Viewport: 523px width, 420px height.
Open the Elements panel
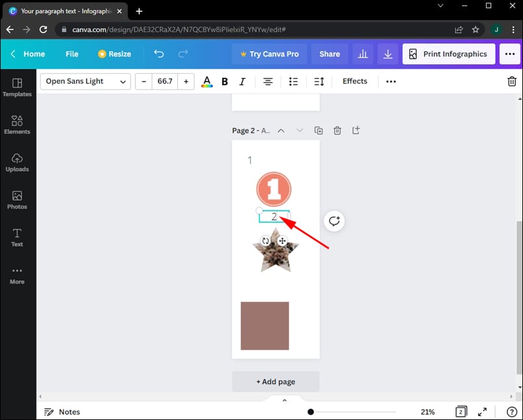(17, 123)
